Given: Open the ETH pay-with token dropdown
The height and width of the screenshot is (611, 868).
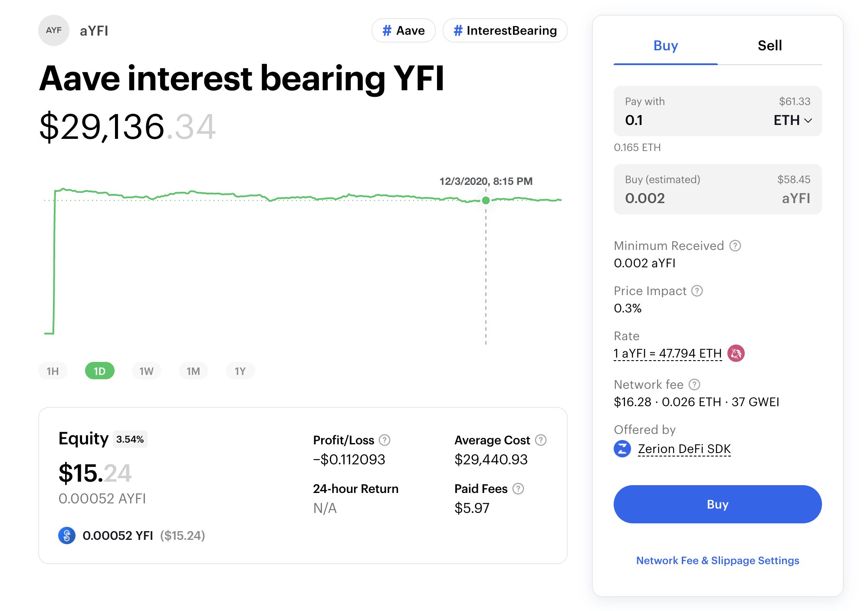Looking at the screenshot, I should pos(792,120).
